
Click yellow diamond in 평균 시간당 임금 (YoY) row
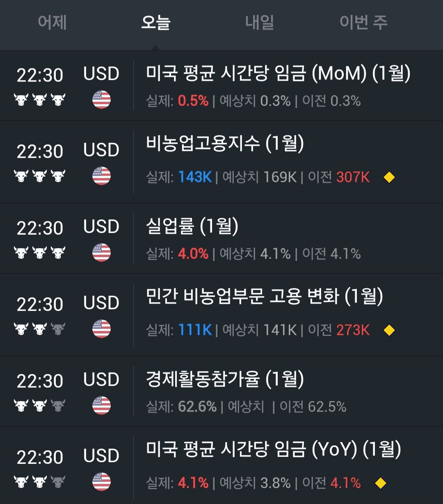(381, 483)
